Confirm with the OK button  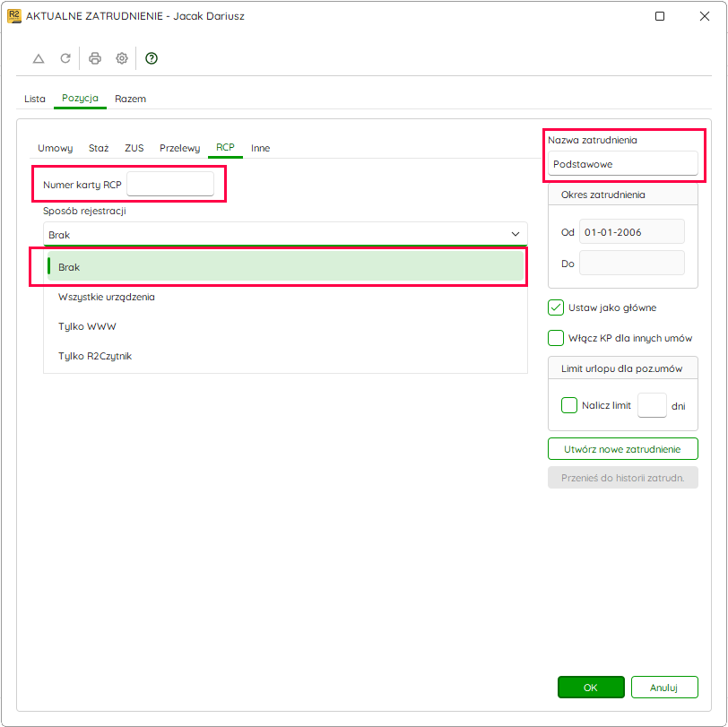pyautogui.click(x=591, y=687)
